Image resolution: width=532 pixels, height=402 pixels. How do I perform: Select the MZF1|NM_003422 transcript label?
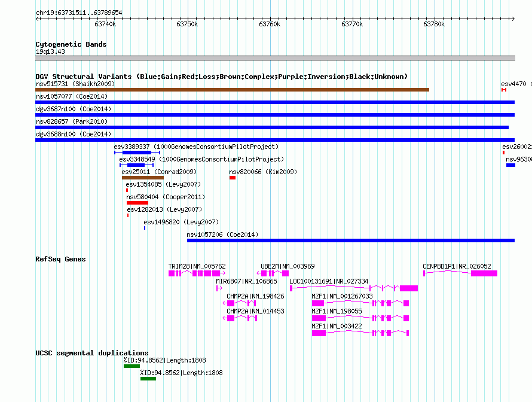click(x=337, y=326)
